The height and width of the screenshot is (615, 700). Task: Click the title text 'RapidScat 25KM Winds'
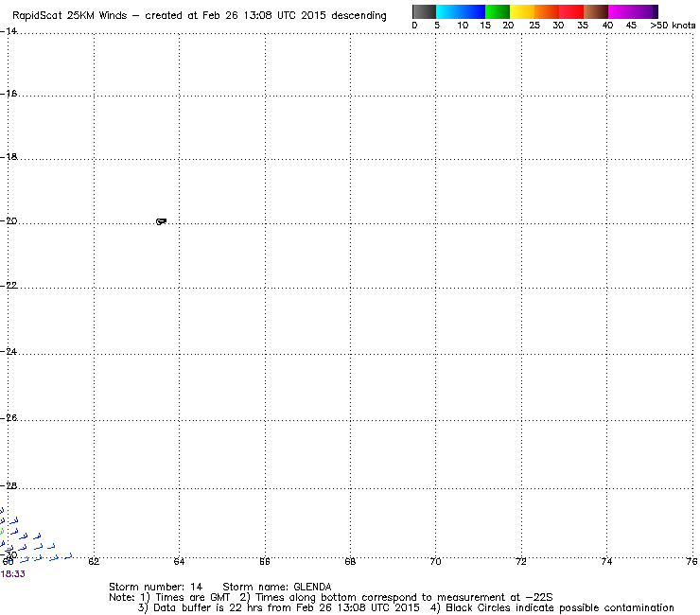pyautogui.click(x=70, y=15)
